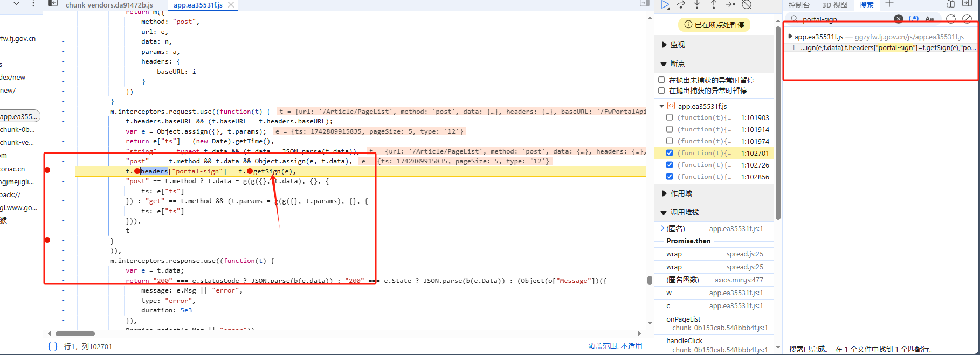The width and height of the screenshot is (980, 355).
Task: Toggle regular expression search option
Action: [x=914, y=19]
